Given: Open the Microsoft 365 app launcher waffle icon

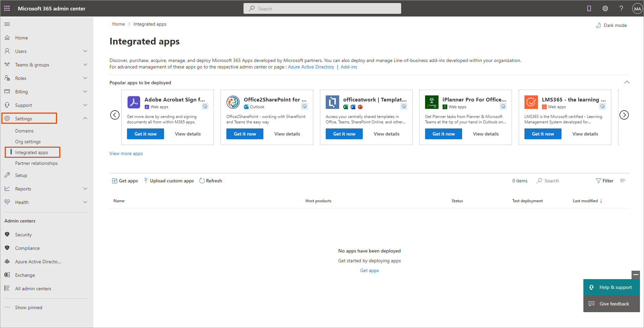Looking at the screenshot, I should pos(7,8).
